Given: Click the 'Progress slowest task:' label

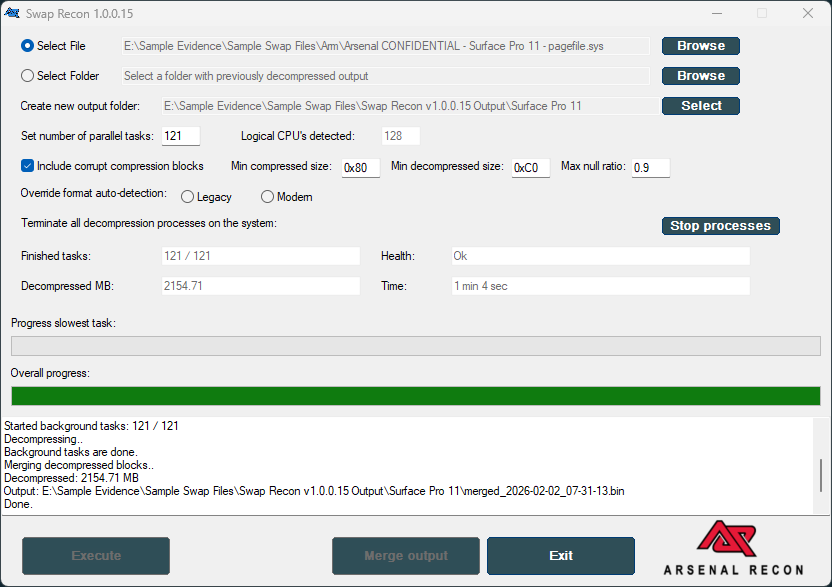Looking at the screenshot, I should 64,323.
